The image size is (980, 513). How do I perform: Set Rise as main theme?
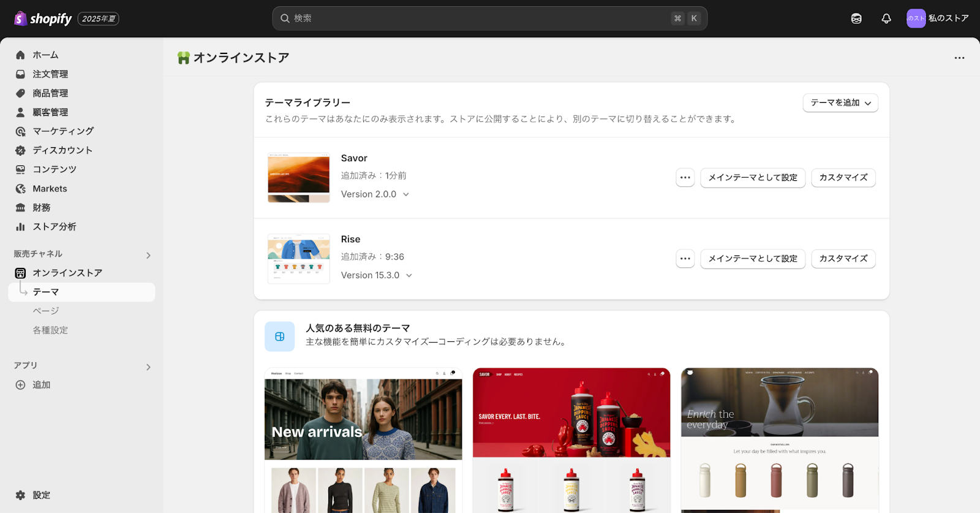coord(753,259)
